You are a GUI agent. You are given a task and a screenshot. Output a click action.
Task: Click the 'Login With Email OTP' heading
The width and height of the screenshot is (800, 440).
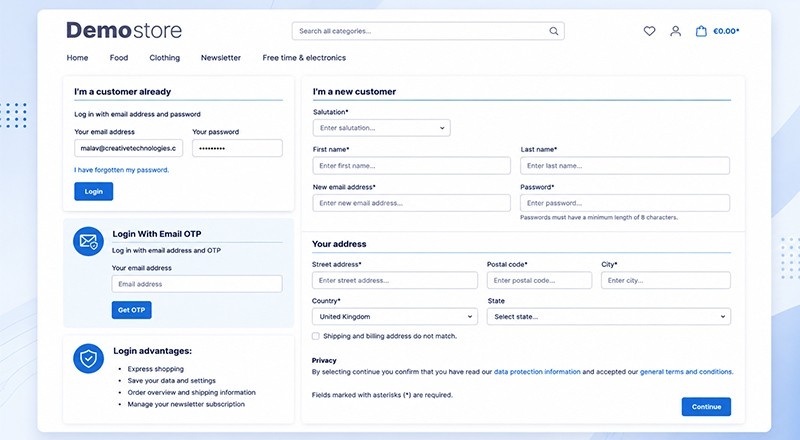[157, 234]
